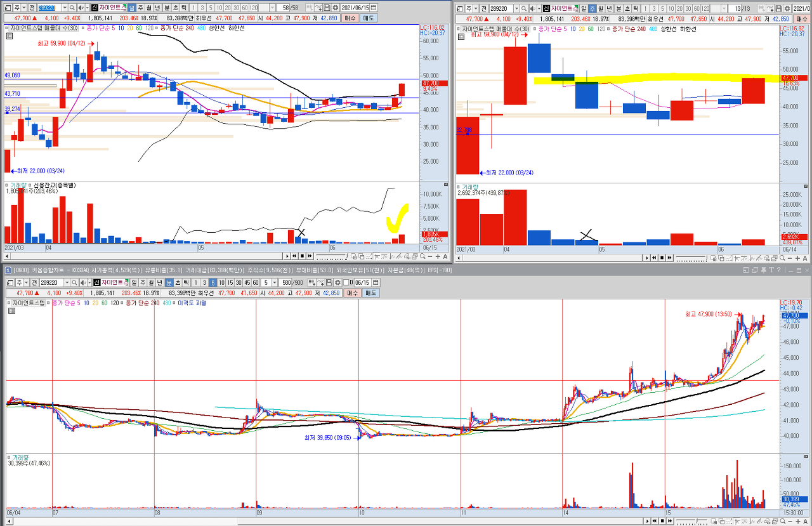
Task: Click the save disk icon in bottom chart
Action: 329,282
